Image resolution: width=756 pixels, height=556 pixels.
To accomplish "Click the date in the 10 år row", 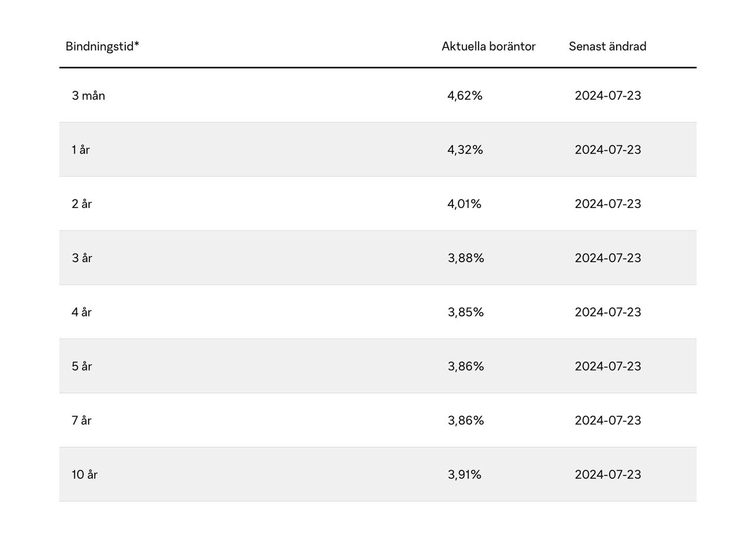I will click(608, 475).
